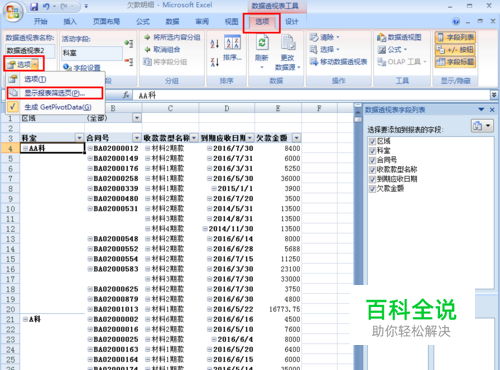Click the 数据透视图 pivot chart icon
The width and height of the screenshot is (500, 370).
point(399,37)
